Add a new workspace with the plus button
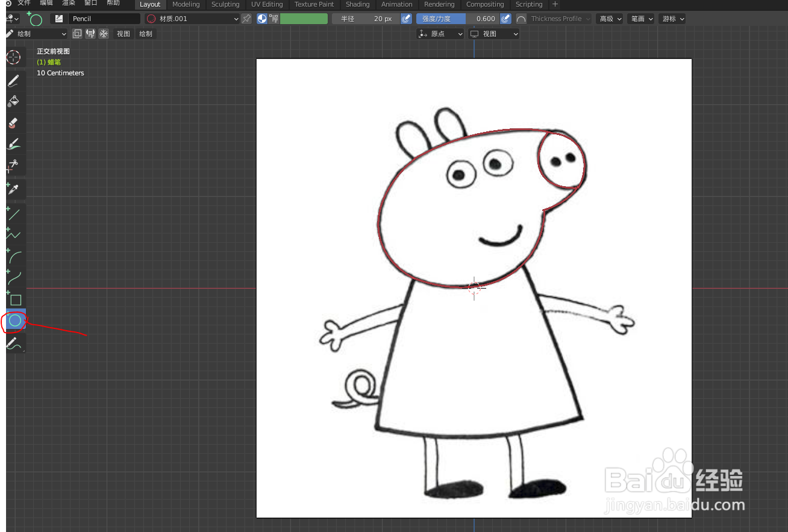788x532 pixels. tap(555, 5)
